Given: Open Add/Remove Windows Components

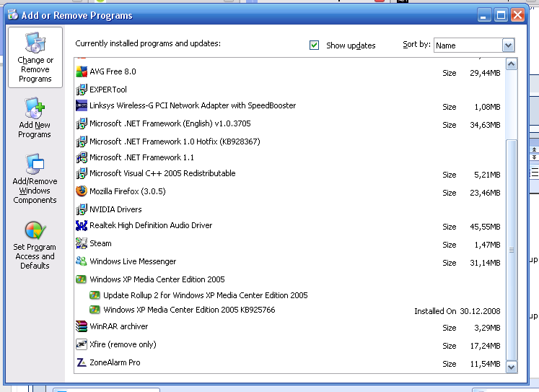Looking at the screenshot, I should (x=35, y=179).
